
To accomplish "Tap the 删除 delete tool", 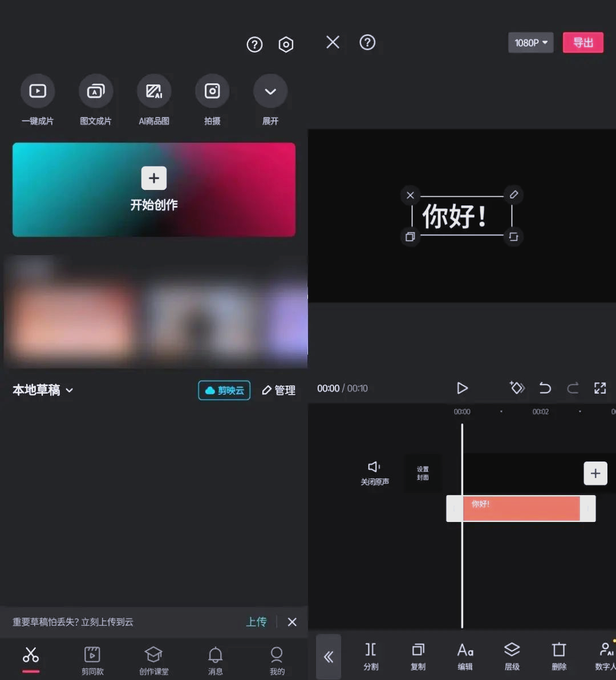I will pyautogui.click(x=558, y=656).
